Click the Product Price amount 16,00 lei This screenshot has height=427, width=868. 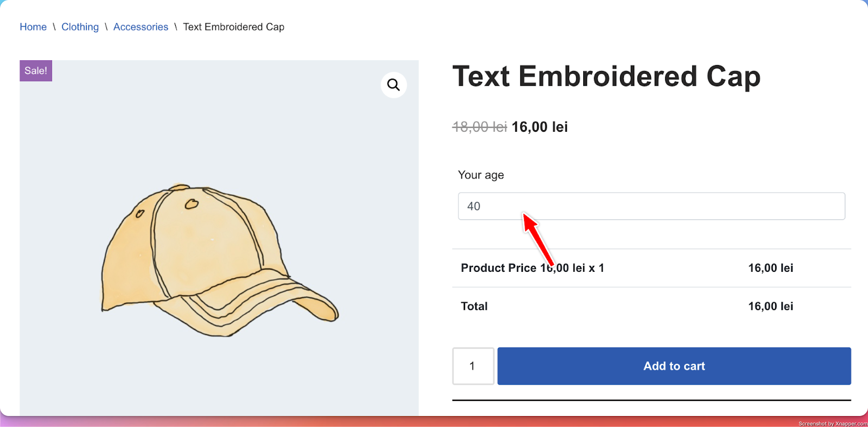click(771, 268)
